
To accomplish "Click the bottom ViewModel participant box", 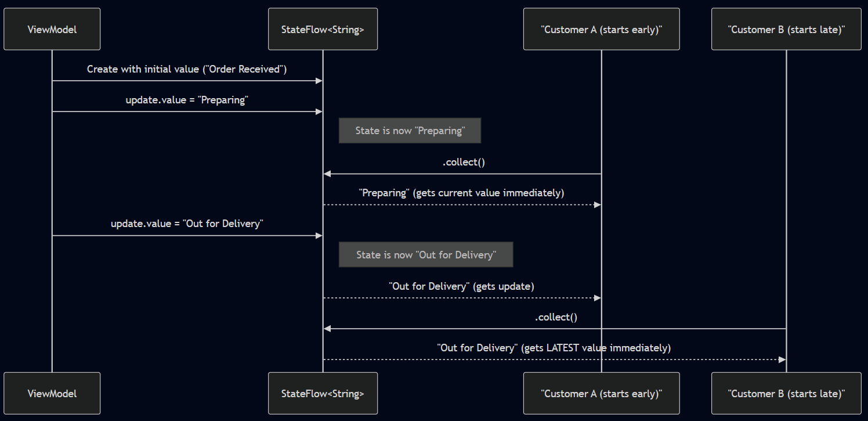I will 52,393.
